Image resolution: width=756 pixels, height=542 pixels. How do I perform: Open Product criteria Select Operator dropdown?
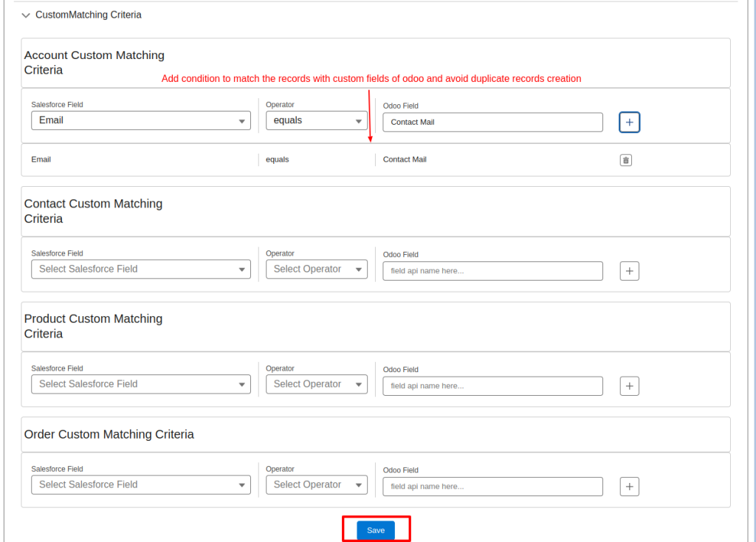point(316,384)
